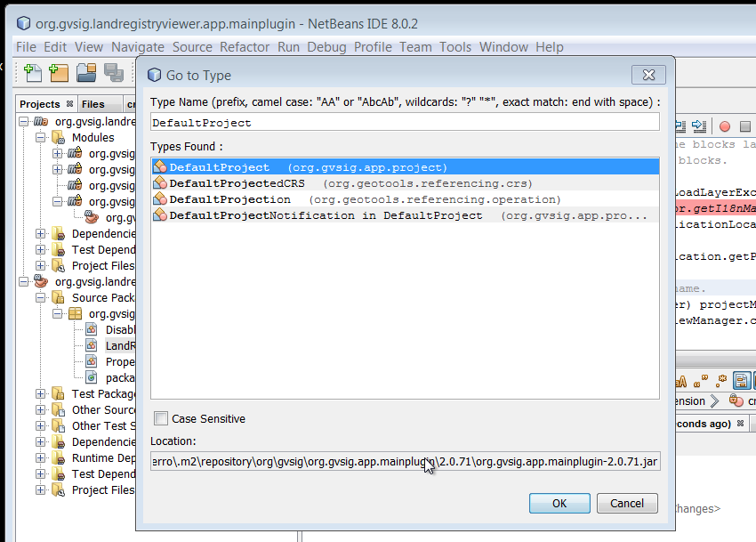Click the Type Name input field
The height and width of the screenshot is (542, 756).
pyautogui.click(x=405, y=123)
